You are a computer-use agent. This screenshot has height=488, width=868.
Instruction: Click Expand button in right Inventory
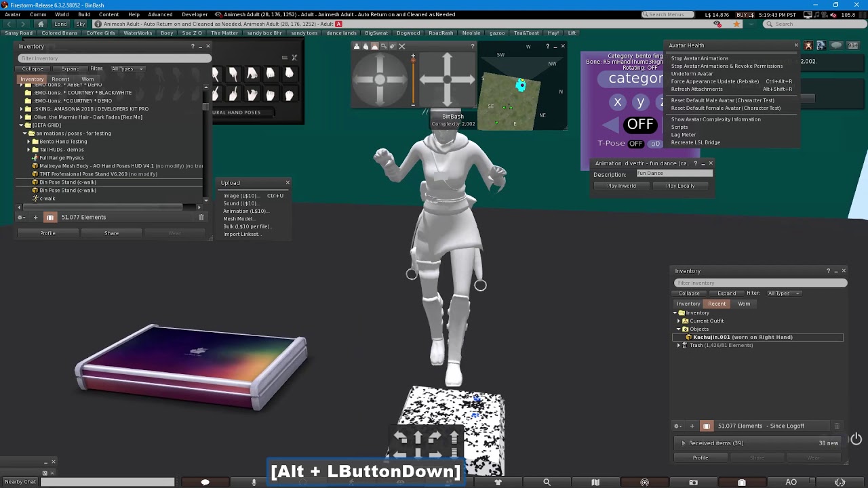(x=726, y=293)
